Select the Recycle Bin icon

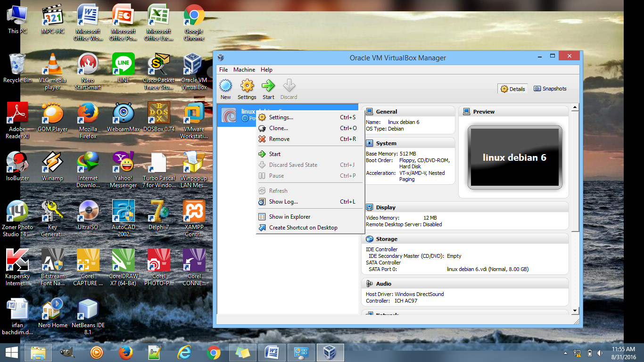17,68
